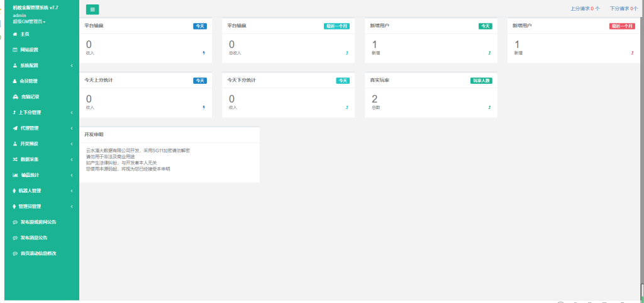This screenshot has width=644, height=303.
Task: Click the 上分请求 link in header
Action: [585, 9]
